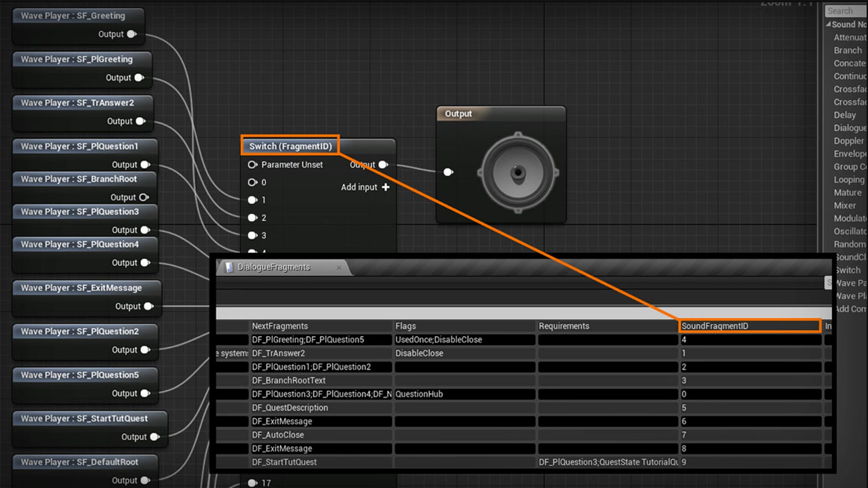This screenshot has height=488, width=868.
Task: Switch to the DialogueFragments tab
Action: [x=273, y=267]
